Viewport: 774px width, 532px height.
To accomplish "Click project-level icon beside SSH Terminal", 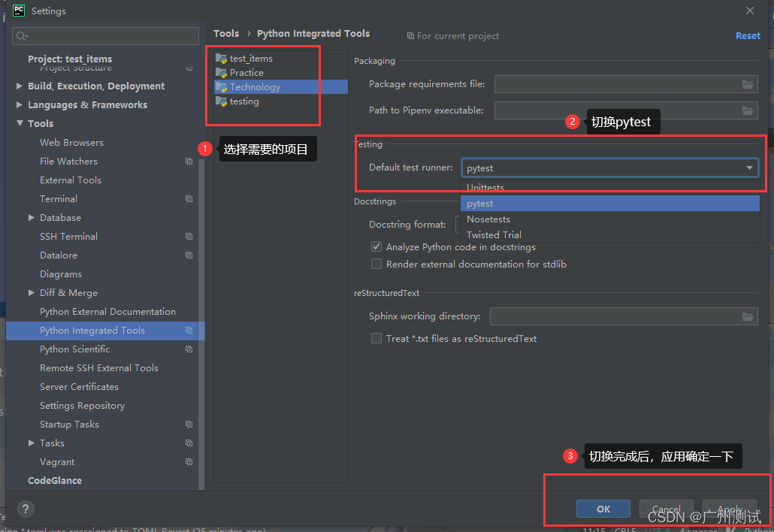I will (189, 237).
